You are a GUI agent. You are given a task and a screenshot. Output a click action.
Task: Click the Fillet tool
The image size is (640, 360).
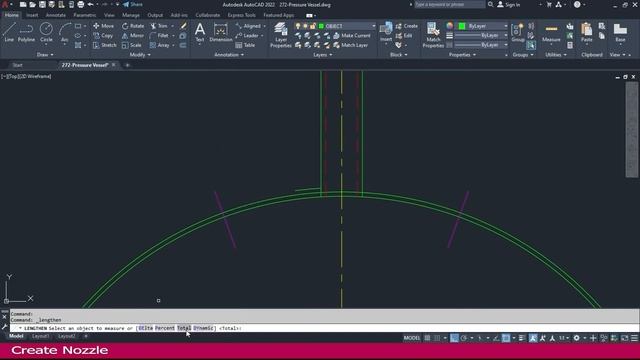(159, 36)
